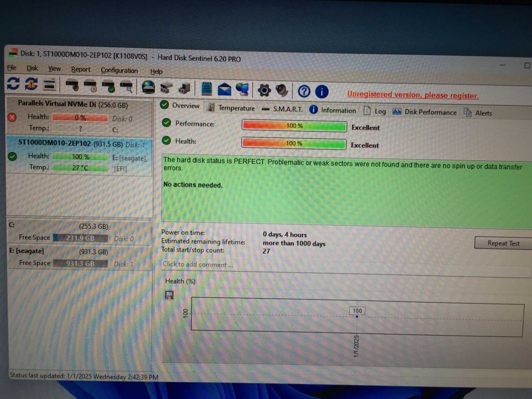Click the drive with computer toolbar icon
Screen dimensions: 532x399
tap(184, 88)
